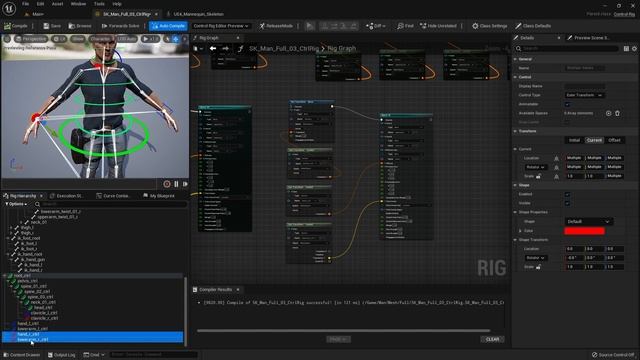Viewport: 640px width, 360px height.
Task: Toggle the shape Visible checkbox
Action: 567,203
